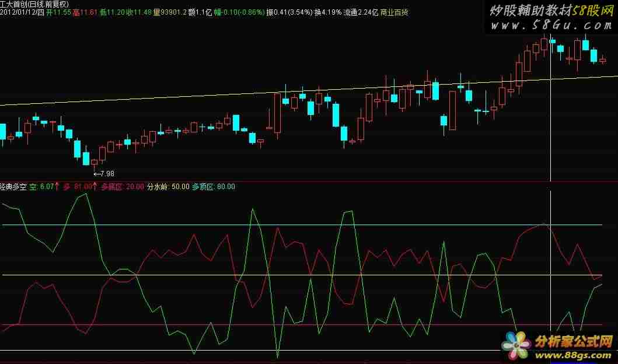
Task: Click the volume 量93901.2 value
Action: point(169,12)
